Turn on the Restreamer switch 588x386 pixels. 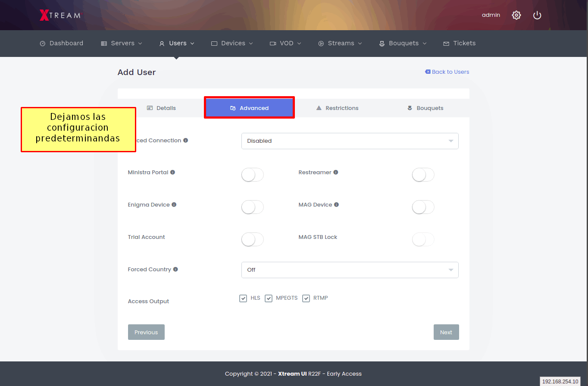click(423, 175)
